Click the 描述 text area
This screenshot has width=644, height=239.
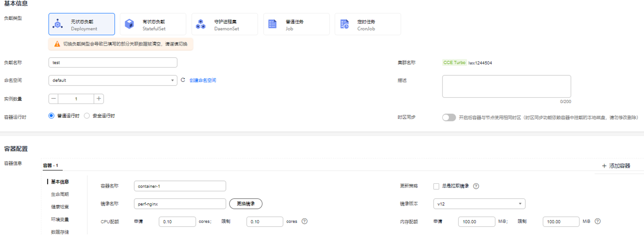click(x=507, y=86)
